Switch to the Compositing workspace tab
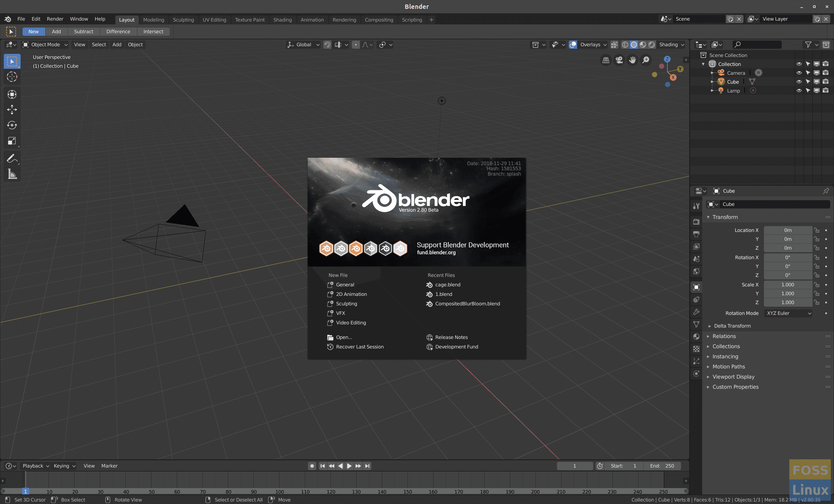The height and width of the screenshot is (504, 834). click(379, 20)
